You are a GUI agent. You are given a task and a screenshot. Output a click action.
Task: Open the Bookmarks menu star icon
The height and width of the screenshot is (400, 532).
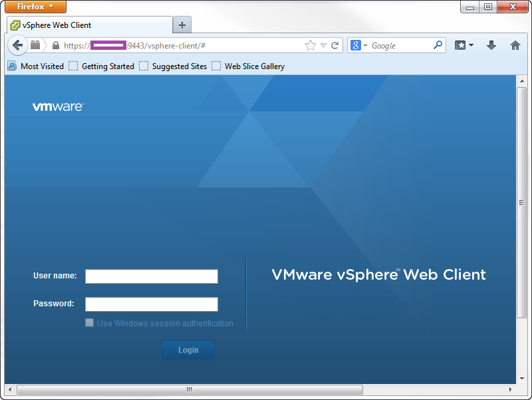click(x=460, y=45)
